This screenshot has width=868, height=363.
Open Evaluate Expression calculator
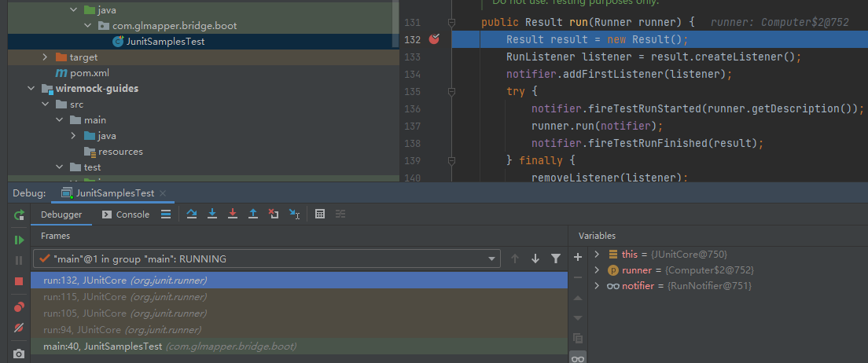pos(320,214)
